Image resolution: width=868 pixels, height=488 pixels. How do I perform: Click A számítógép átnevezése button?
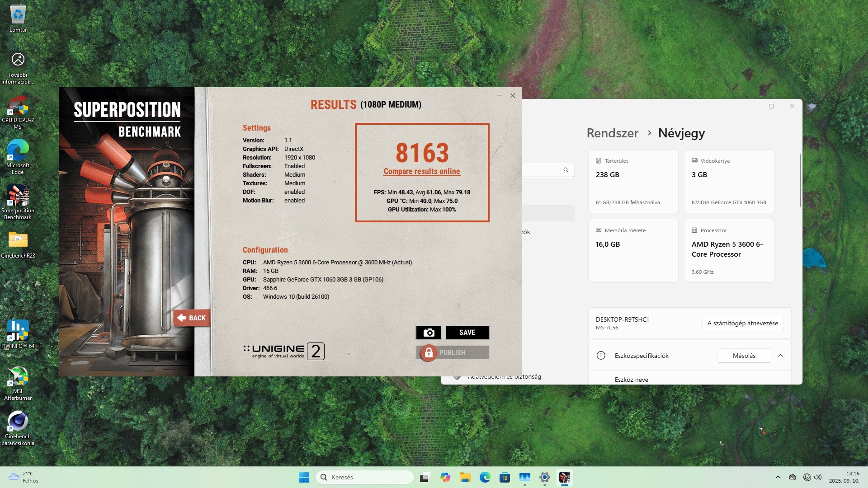click(x=742, y=323)
